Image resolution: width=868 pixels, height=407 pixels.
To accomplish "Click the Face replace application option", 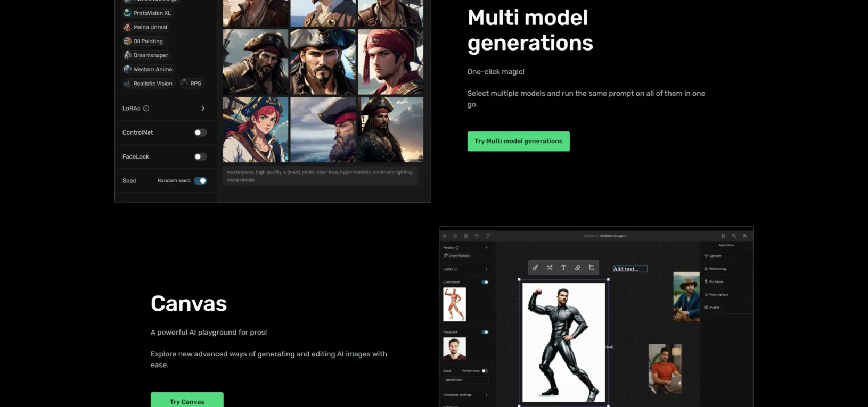I will coord(716,294).
